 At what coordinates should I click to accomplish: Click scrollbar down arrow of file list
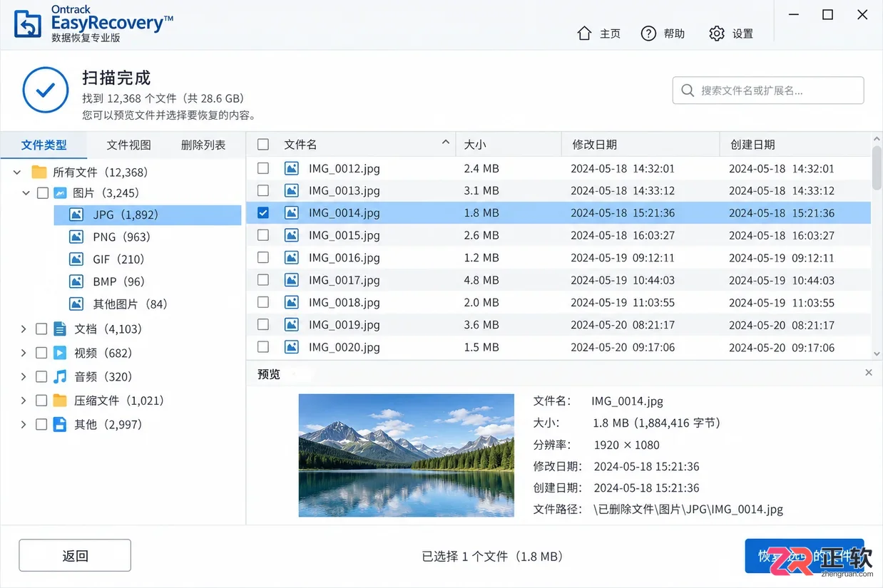[877, 354]
